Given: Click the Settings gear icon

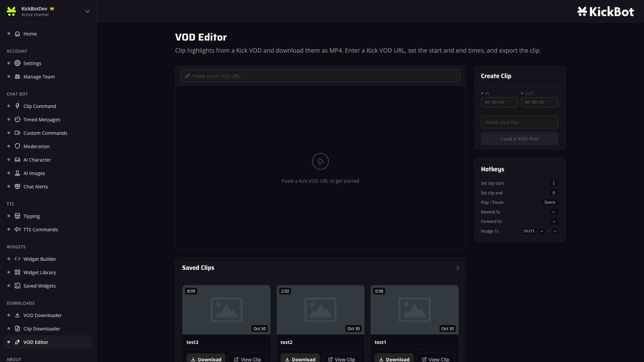Looking at the screenshot, I should (17, 63).
